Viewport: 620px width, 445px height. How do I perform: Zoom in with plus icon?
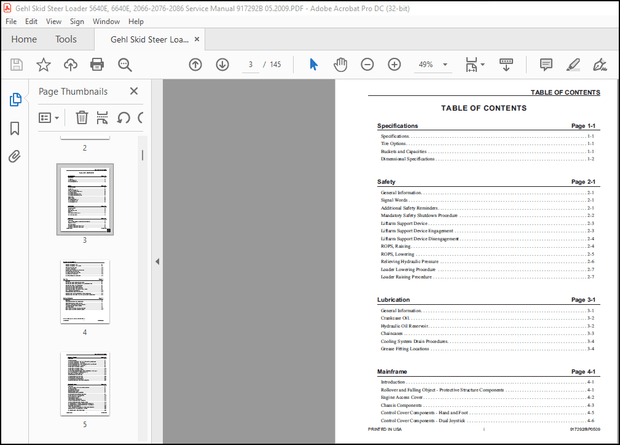pyautogui.click(x=394, y=64)
